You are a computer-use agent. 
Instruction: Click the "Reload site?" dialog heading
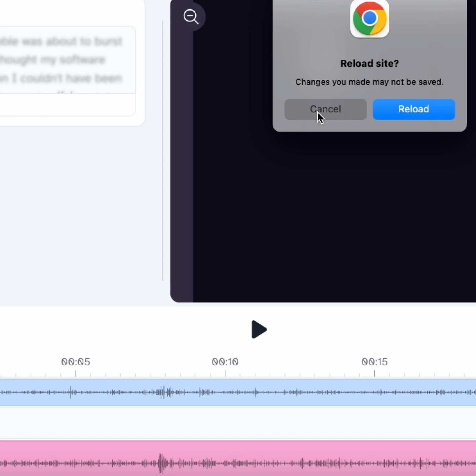(x=369, y=63)
